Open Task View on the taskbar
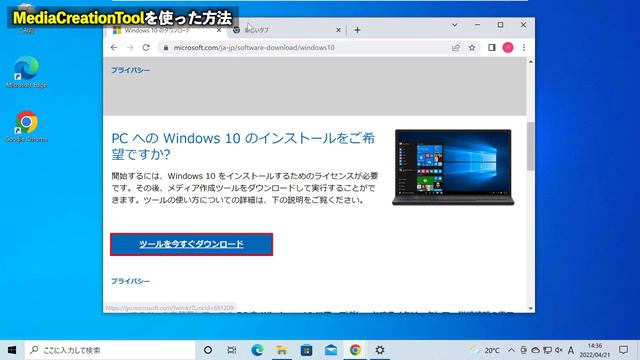 (x=232, y=350)
